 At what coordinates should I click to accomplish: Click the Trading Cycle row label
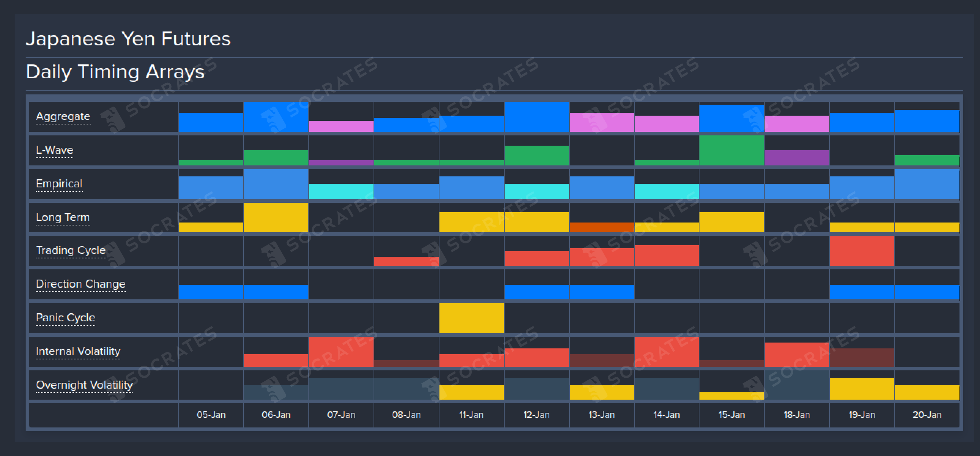[70, 250]
